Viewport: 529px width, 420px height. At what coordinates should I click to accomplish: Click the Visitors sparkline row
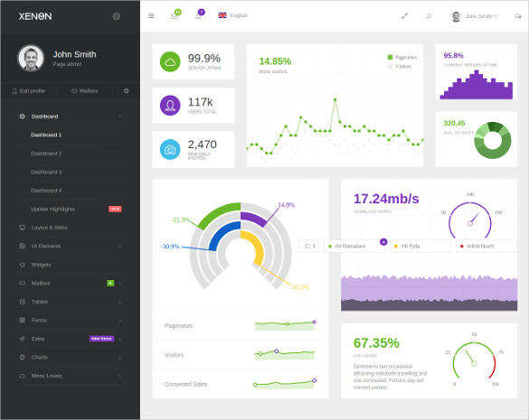pyautogui.click(x=241, y=355)
